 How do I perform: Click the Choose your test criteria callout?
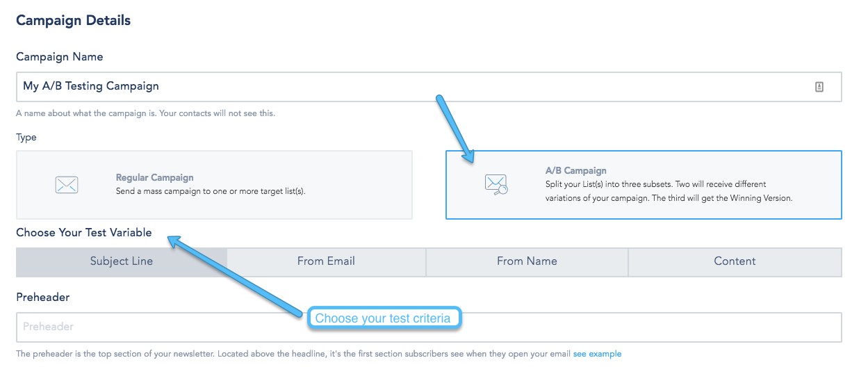click(384, 318)
